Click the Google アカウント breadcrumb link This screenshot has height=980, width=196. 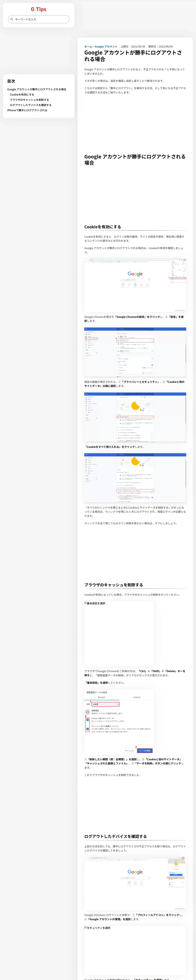[106, 46]
